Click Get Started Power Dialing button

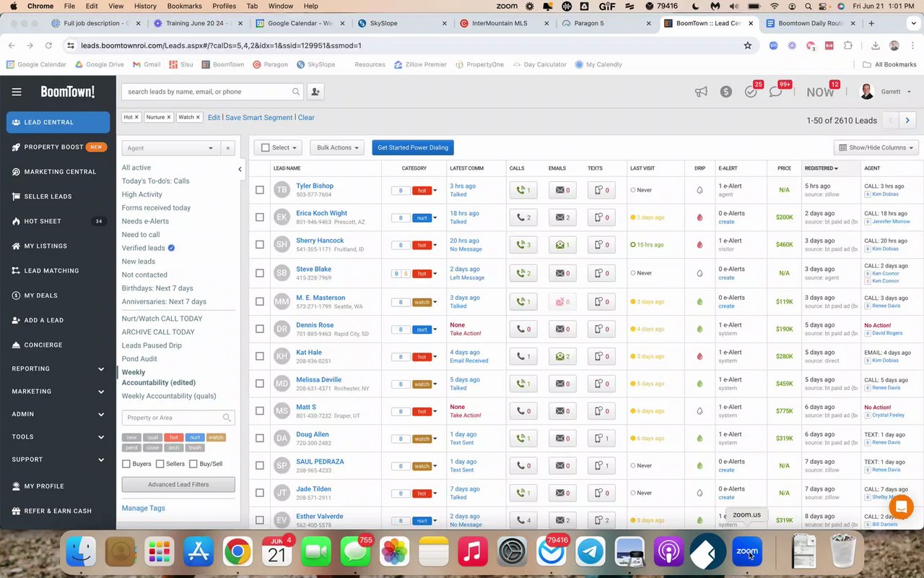[x=413, y=147]
